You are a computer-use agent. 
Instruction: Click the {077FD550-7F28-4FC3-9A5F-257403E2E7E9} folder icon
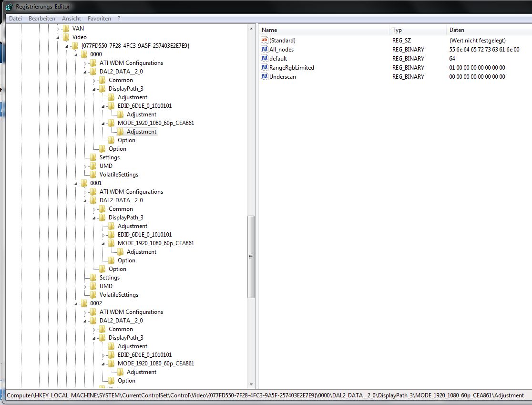coord(75,46)
